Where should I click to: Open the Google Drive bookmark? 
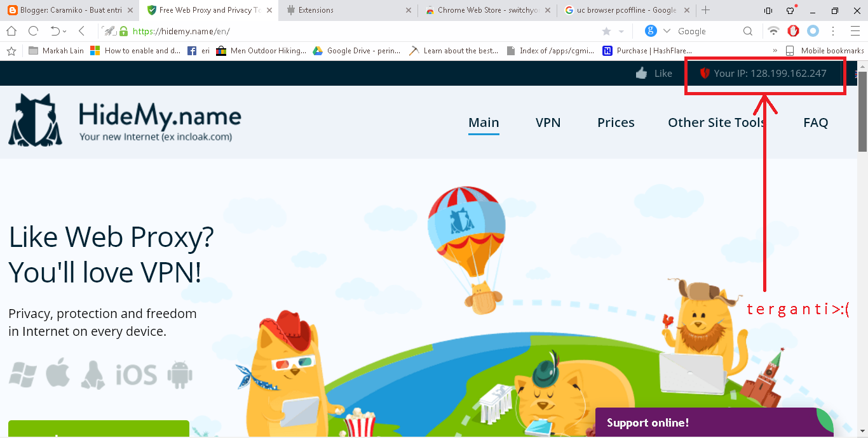[356, 51]
